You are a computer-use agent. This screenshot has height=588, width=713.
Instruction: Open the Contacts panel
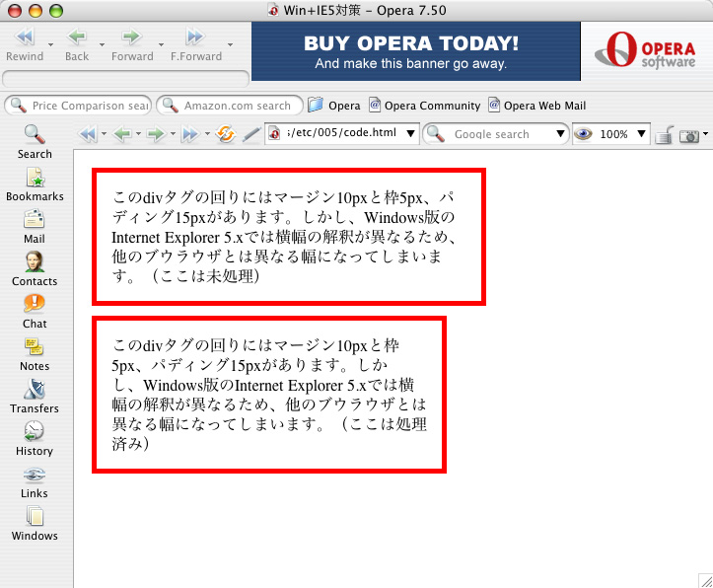(35, 268)
